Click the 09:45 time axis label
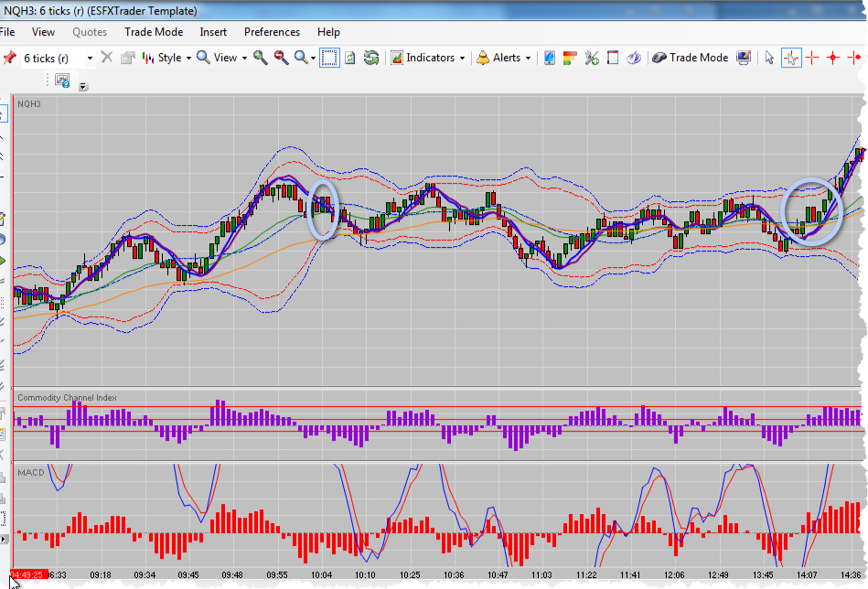 click(188, 574)
